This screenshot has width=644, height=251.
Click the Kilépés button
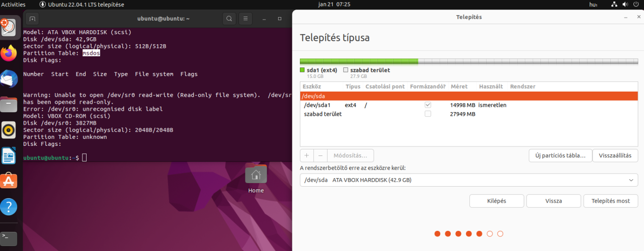(497, 201)
